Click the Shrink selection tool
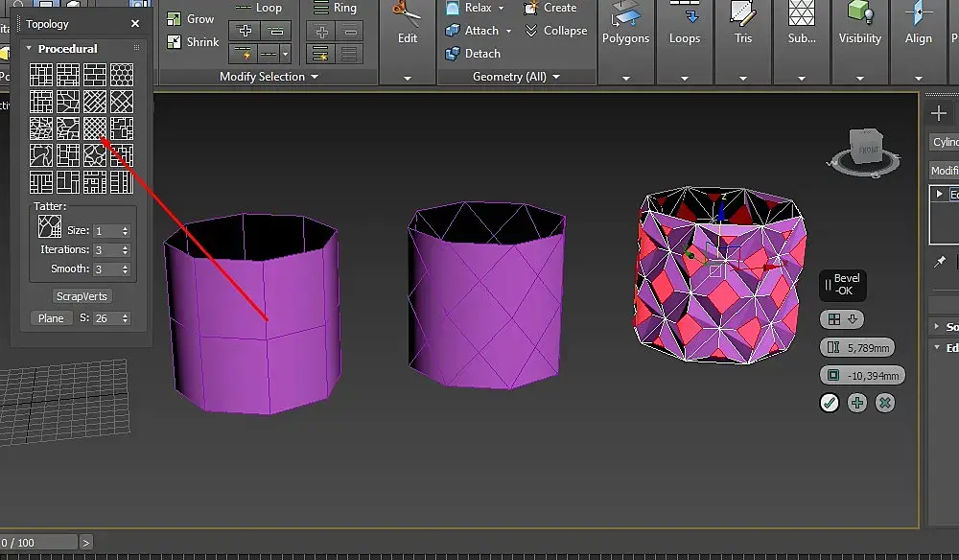This screenshot has width=959, height=560. (x=192, y=41)
